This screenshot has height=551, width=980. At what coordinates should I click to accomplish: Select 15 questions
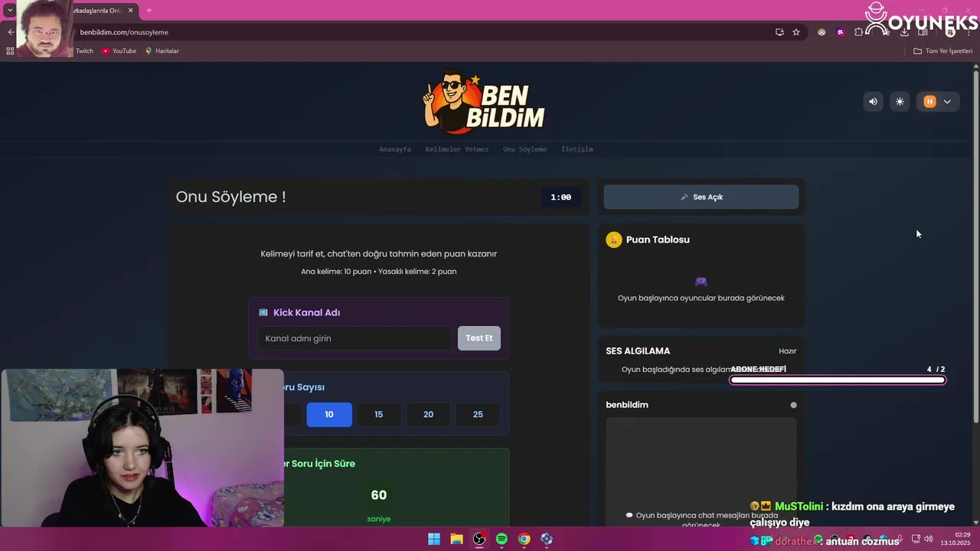378,414
